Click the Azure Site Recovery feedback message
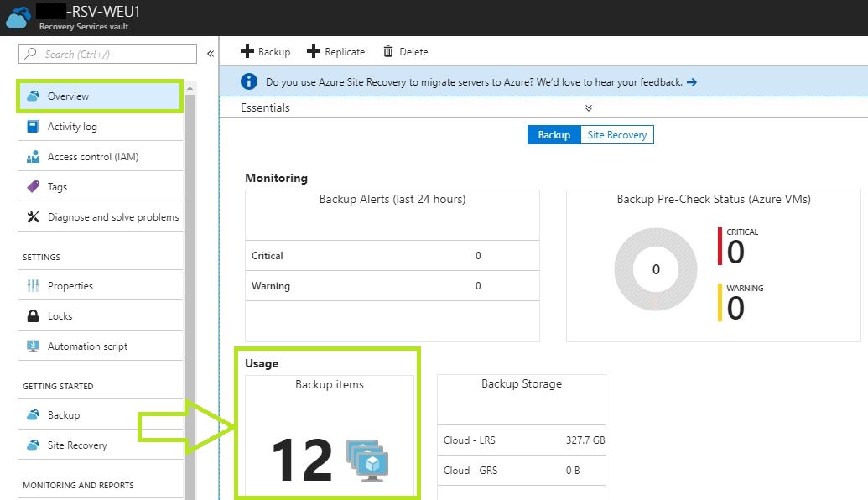 coord(474,82)
